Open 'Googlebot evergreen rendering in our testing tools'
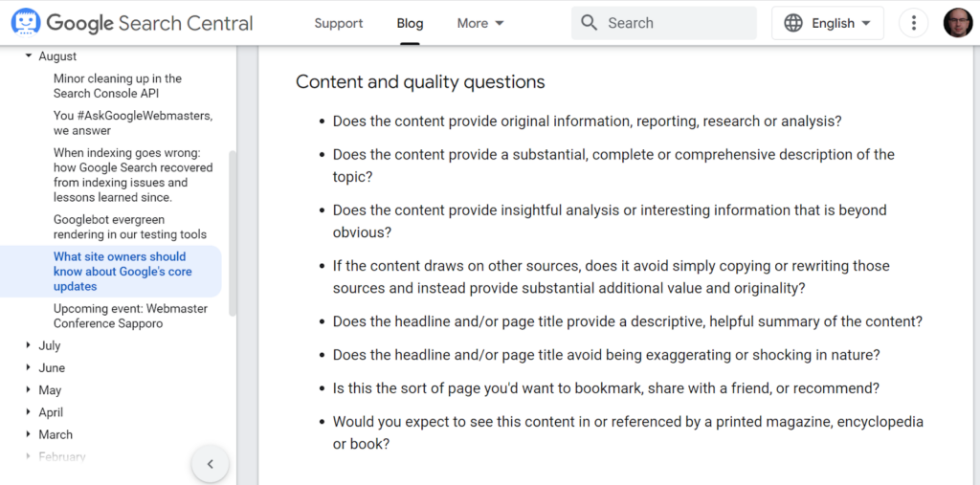 tap(129, 227)
